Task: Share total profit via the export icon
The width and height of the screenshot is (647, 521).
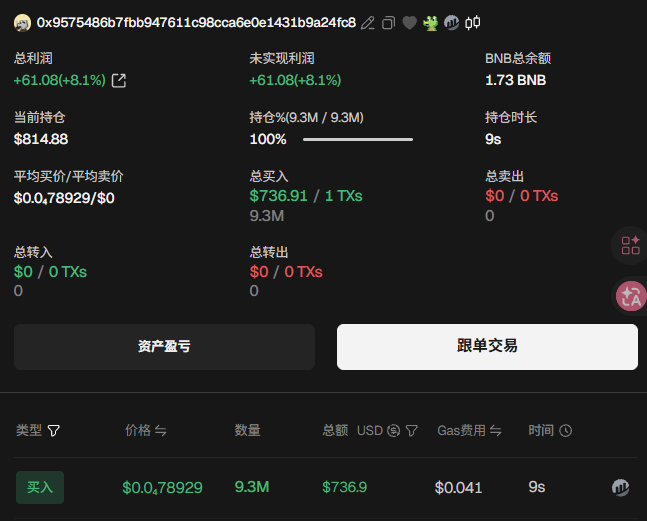Action: click(x=119, y=80)
